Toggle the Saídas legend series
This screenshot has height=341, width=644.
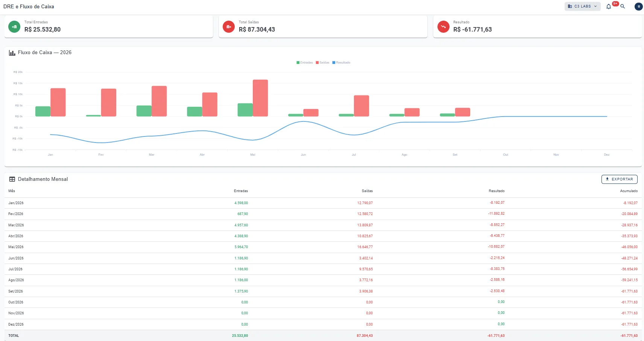(322, 63)
